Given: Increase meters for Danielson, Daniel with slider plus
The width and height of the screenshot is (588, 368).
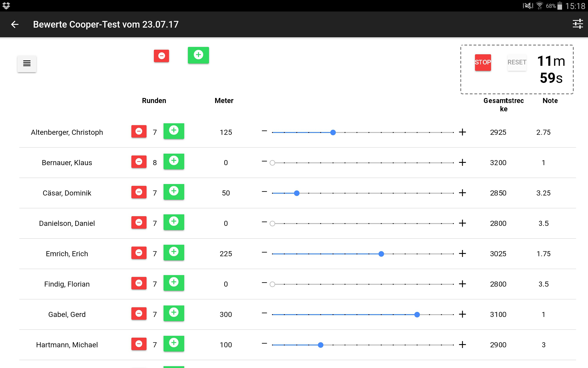Looking at the screenshot, I should point(462,223).
